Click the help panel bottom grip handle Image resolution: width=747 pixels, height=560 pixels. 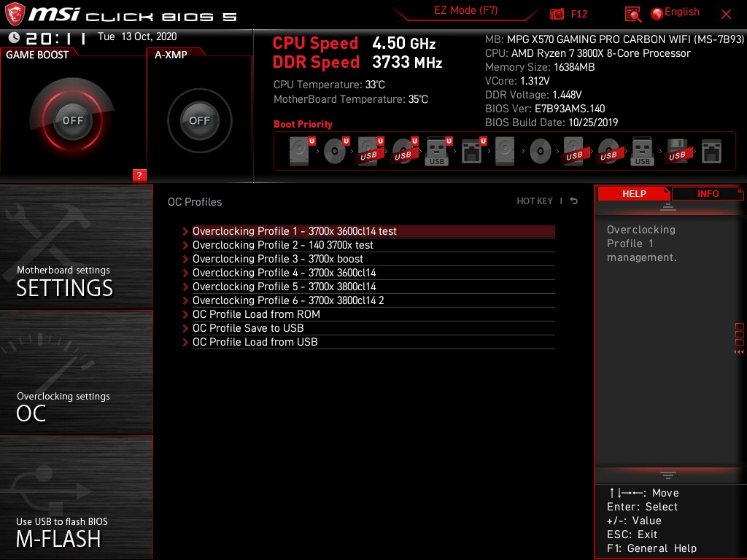(668, 475)
